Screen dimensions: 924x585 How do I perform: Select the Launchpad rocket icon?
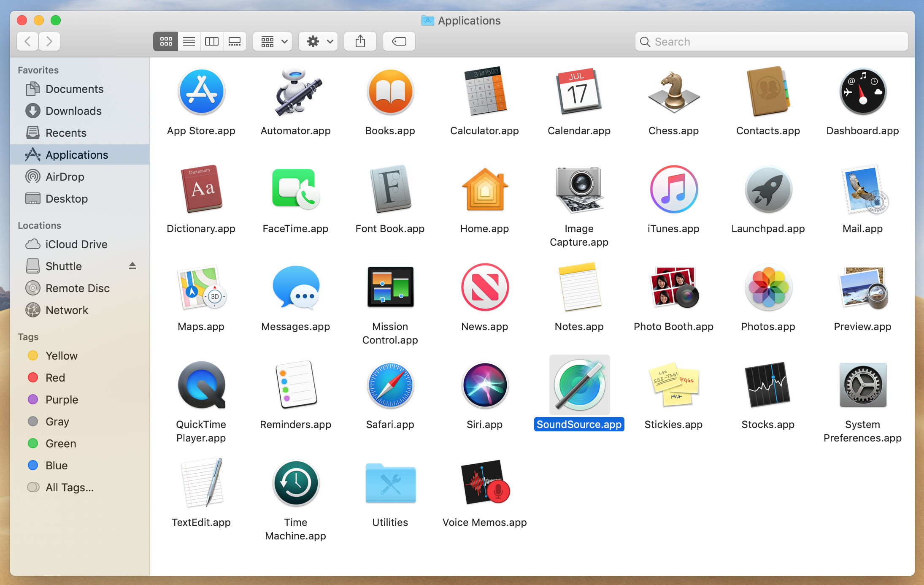tap(768, 189)
